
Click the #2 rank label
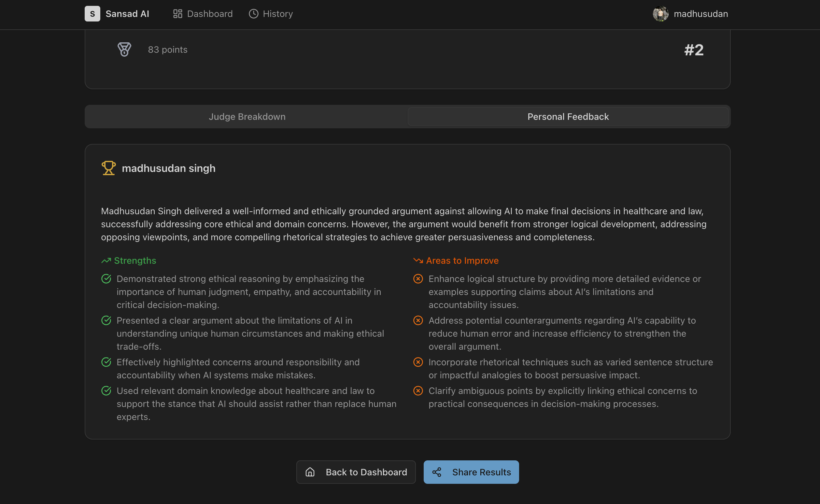[694, 50]
